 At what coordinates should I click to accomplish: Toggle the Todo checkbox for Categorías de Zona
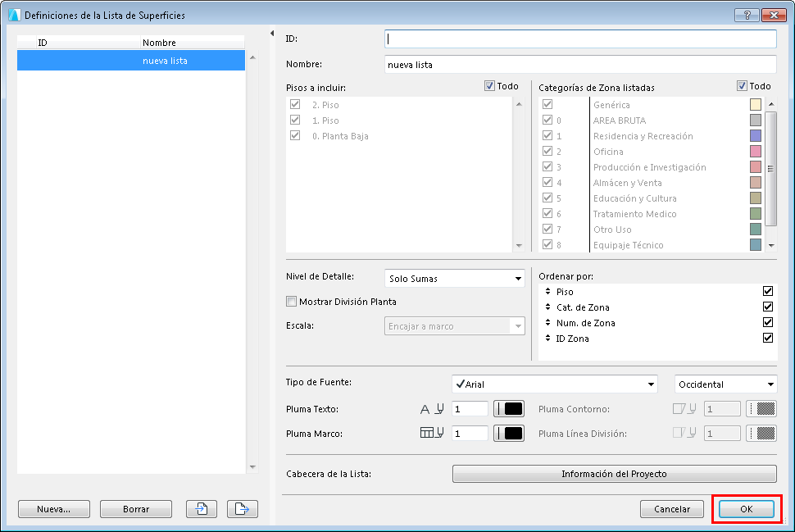742,86
